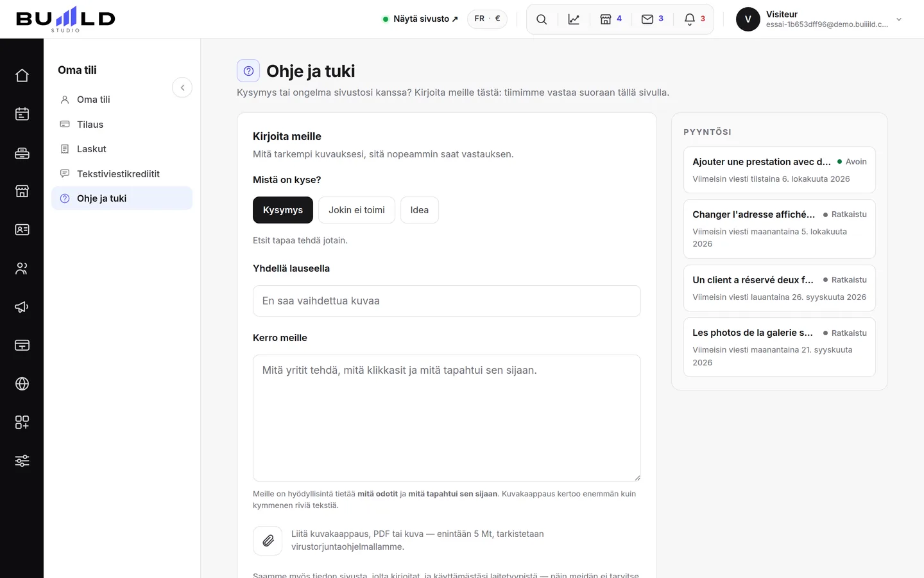Click the question mark icon beside the page title
This screenshot has height=578, width=924.
pos(248,71)
